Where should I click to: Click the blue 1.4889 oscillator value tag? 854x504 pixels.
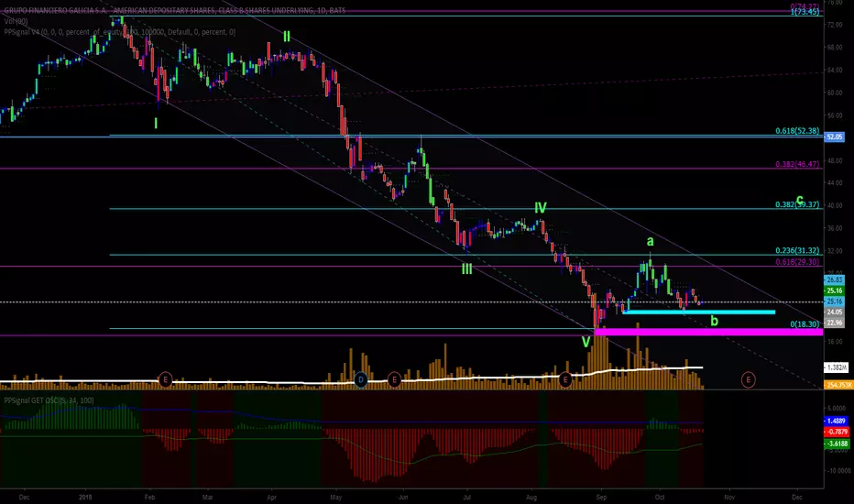(x=836, y=421)
